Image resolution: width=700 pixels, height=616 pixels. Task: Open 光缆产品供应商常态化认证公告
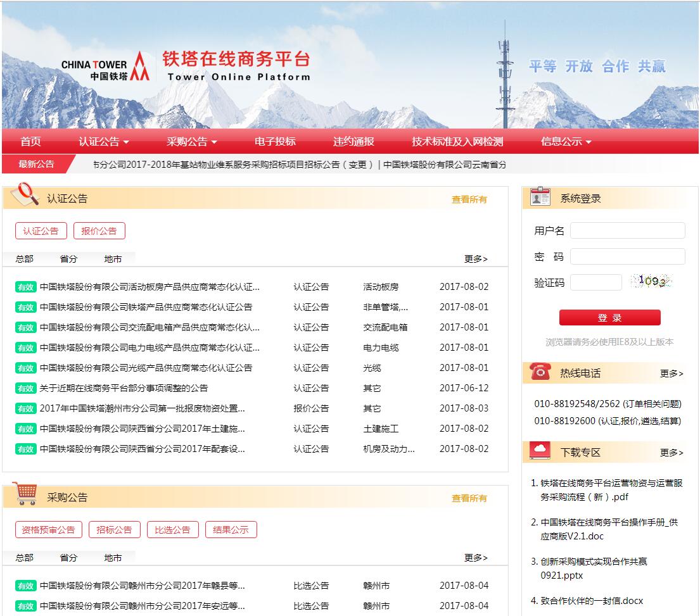click(146, 368)
